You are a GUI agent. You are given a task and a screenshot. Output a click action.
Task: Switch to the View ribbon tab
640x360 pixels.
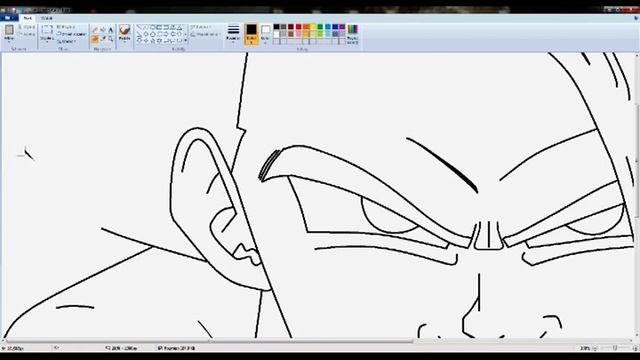coord(47,18)
